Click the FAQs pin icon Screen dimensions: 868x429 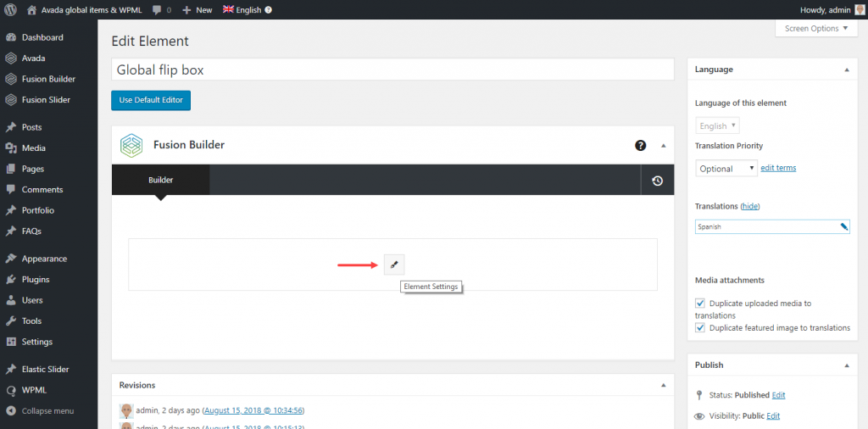10,231
